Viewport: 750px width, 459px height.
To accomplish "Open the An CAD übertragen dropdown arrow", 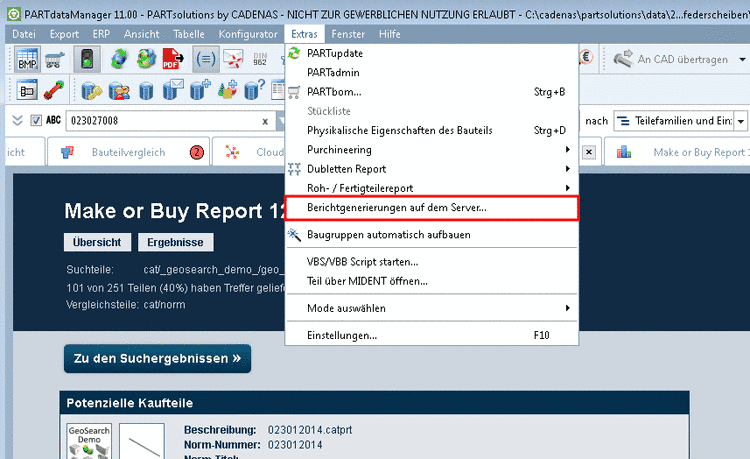I will click(742, 60).
